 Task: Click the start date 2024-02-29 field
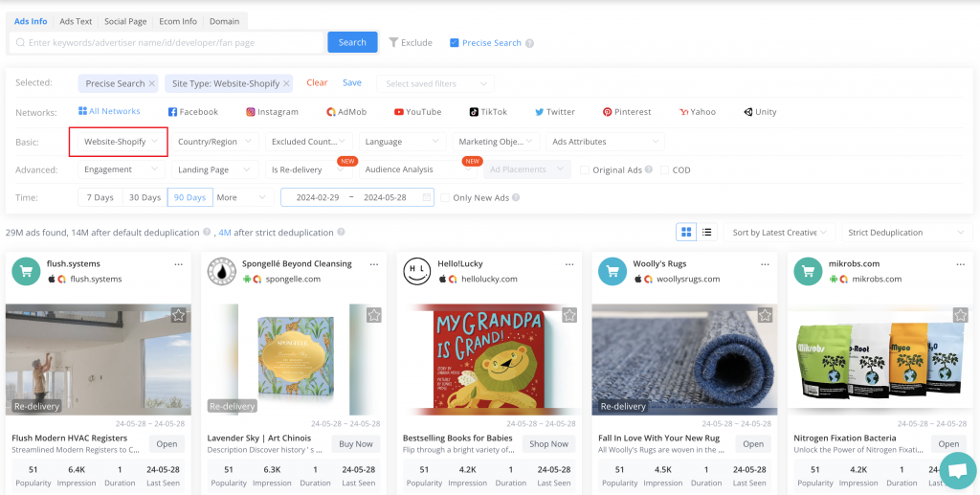318,197
